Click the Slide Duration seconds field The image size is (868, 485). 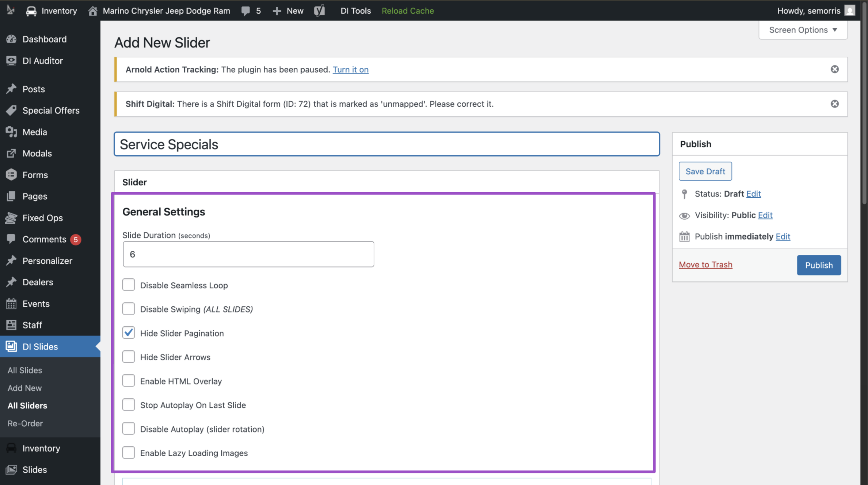pos(249,254)
